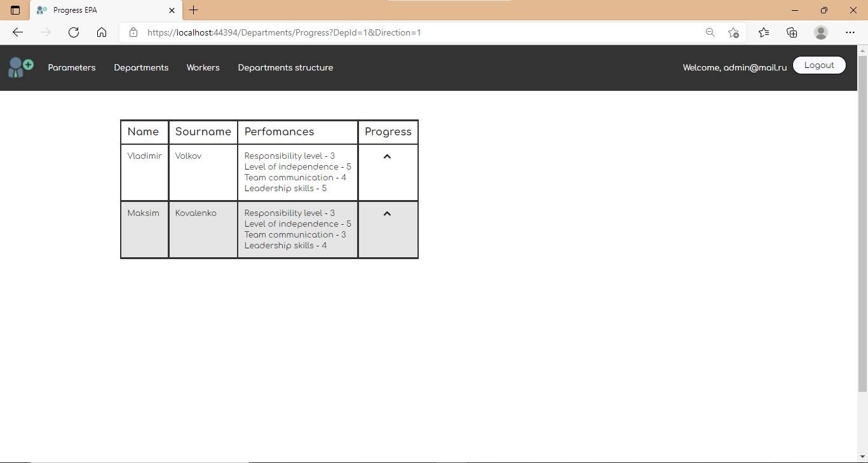This screenshot has height=463, width=868.
Task: Click Vladimir's Team communication - 4 line
Action: (295, 178)
